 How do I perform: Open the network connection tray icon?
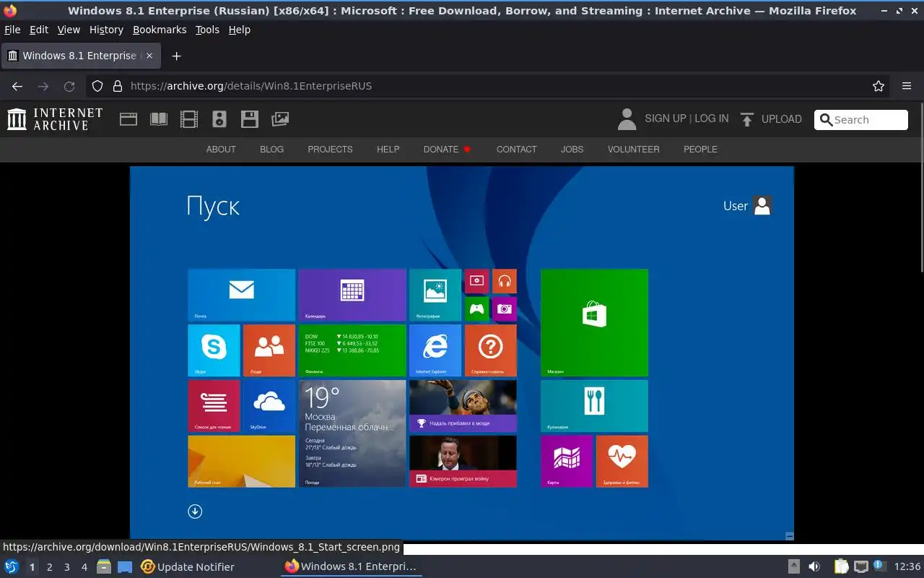[861, 566]
